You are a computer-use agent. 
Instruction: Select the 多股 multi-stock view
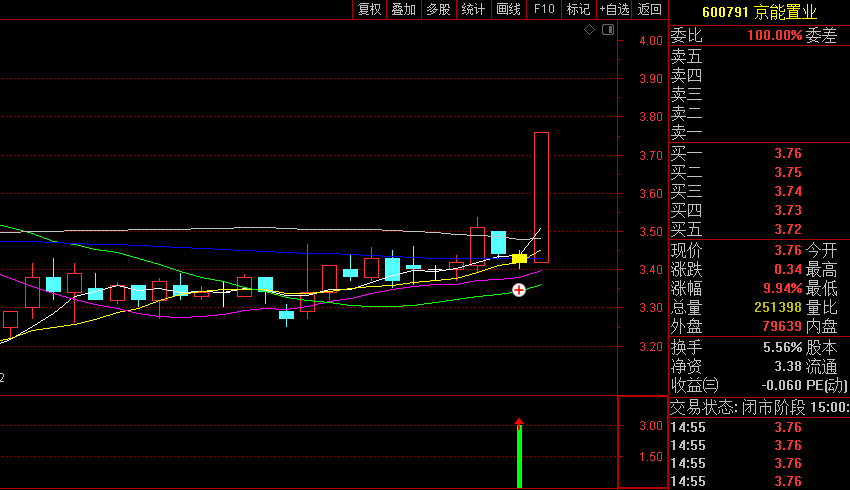click(x=439, y=9)
